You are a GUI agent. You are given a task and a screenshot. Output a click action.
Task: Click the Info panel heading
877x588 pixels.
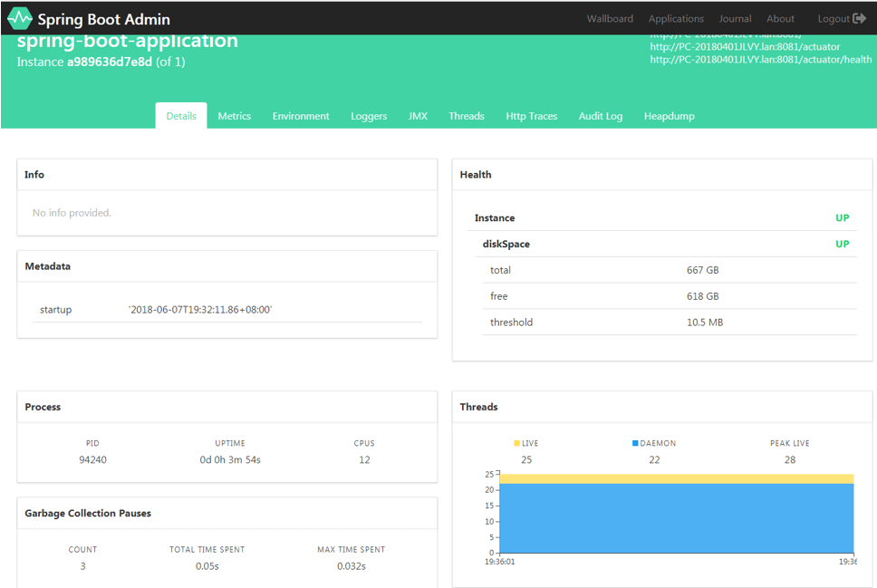[x=34, y=175]
